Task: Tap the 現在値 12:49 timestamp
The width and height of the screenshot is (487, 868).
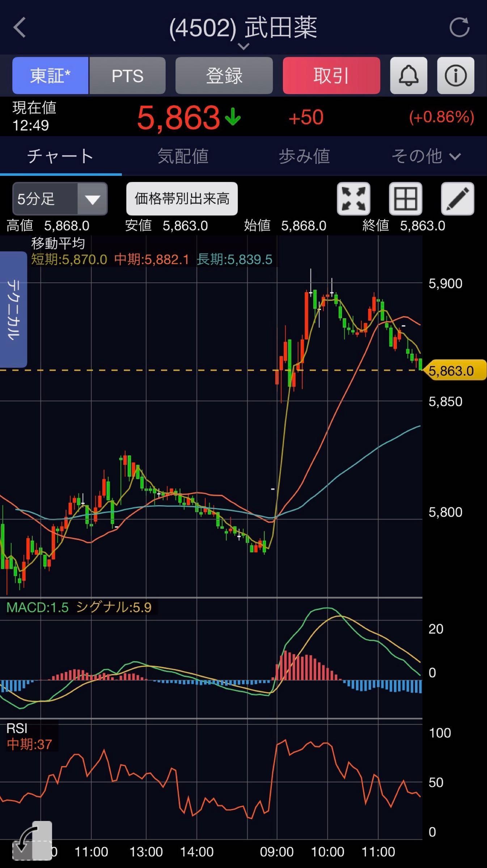Action: 34,116
